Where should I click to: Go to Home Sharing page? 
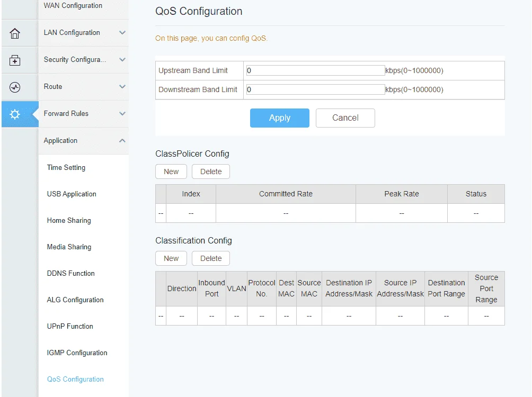tap(69, 220)
